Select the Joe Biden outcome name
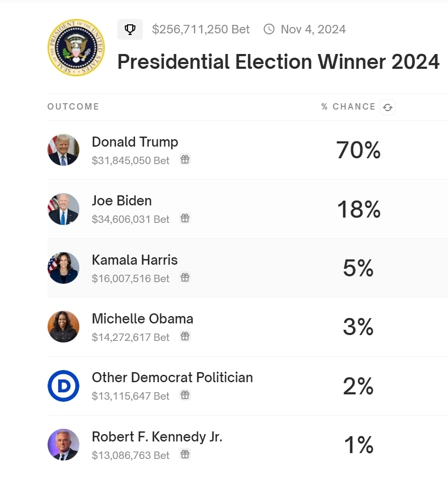Viewport: 448px width, 478px height. (122, 201)
